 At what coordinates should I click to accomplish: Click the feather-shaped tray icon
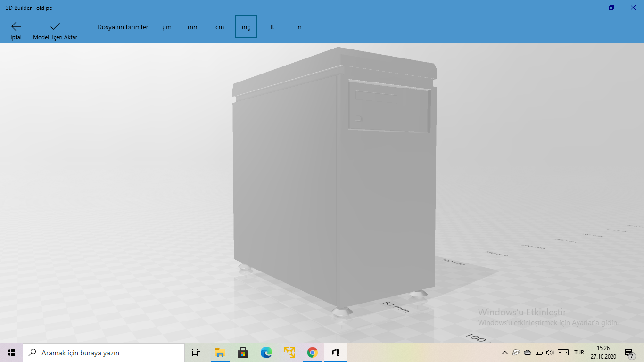point(516,353)
